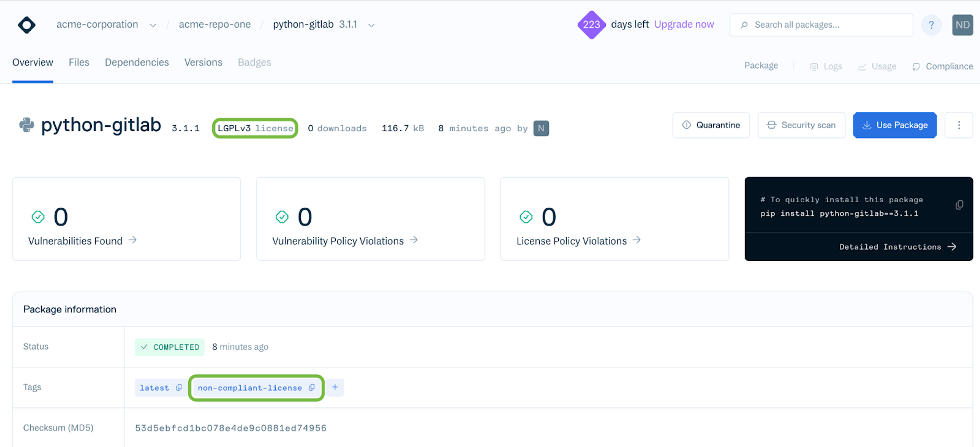Image resolution: width=980 pixels, height=447 pixels.
Task: Click the Use Package button
Action: tap(895, 125)
